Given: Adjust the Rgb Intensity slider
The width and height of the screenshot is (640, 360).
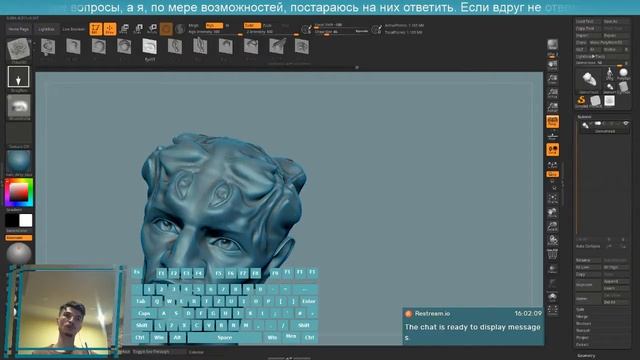Looking at the screenshot, I should point(215,32).
